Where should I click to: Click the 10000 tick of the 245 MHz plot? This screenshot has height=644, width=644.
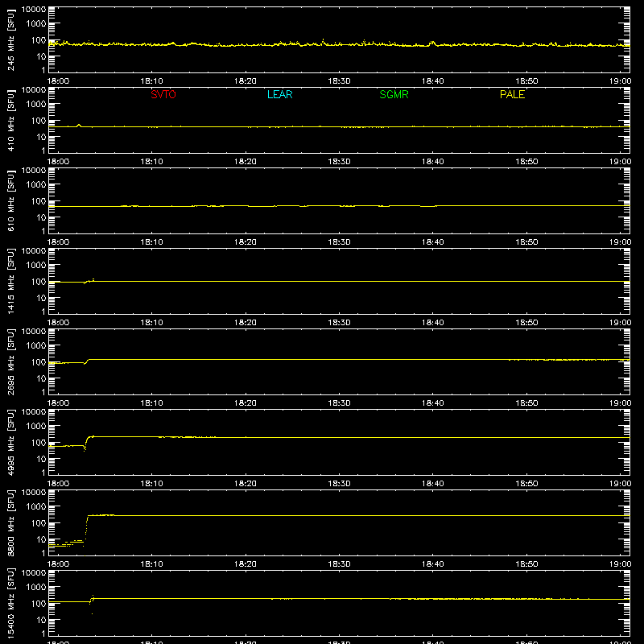34,9
